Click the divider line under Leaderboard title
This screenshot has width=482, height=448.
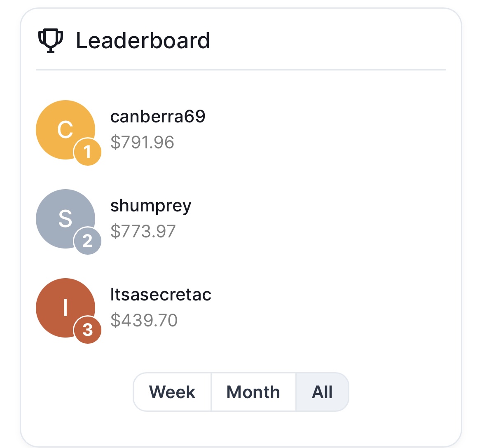[241, 70]
